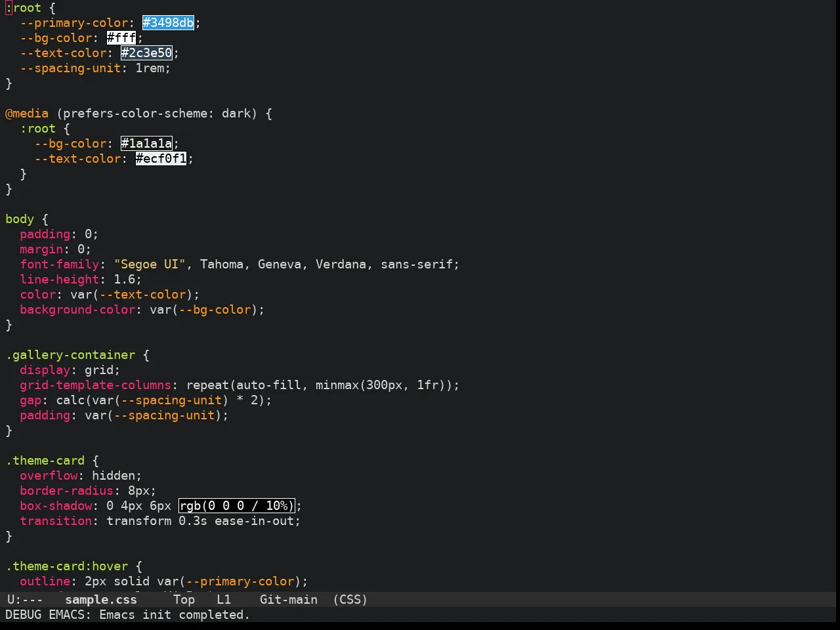840x630 pixels.
Task: Click the 'padding: 0;' declaration
Action: [x=59, y=234]
